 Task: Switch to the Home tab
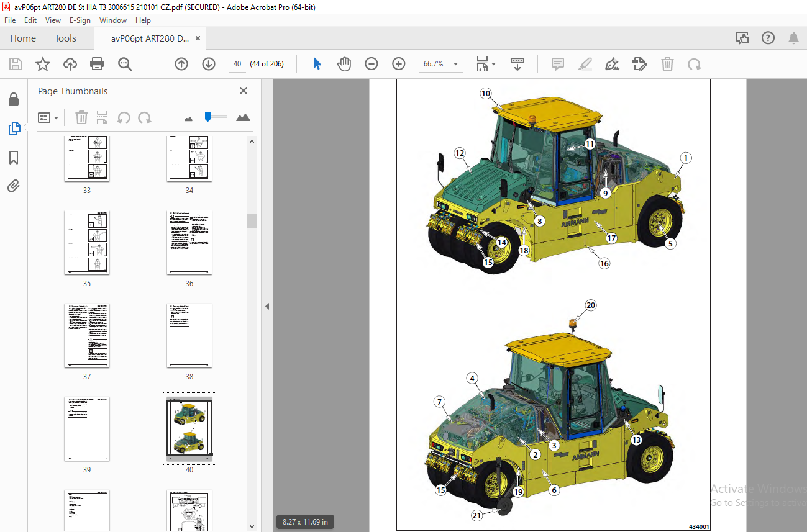[x=23, y=38]
